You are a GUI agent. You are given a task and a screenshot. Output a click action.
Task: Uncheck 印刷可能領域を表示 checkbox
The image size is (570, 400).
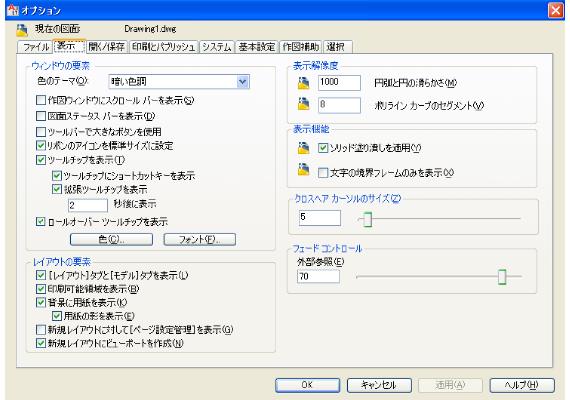coord(41,289)
